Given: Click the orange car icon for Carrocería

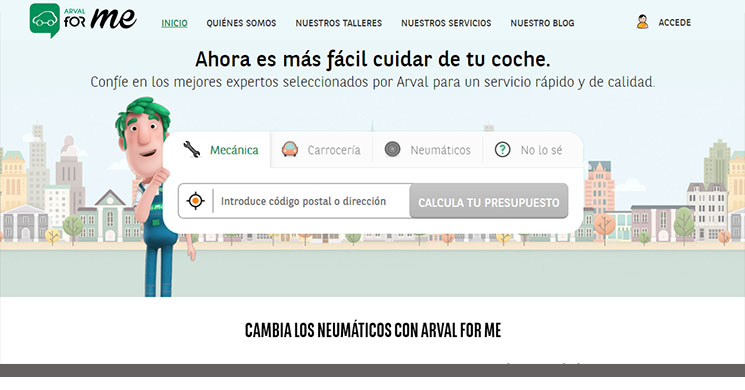Looking at the screenshot, I should [x=290, y=149].
